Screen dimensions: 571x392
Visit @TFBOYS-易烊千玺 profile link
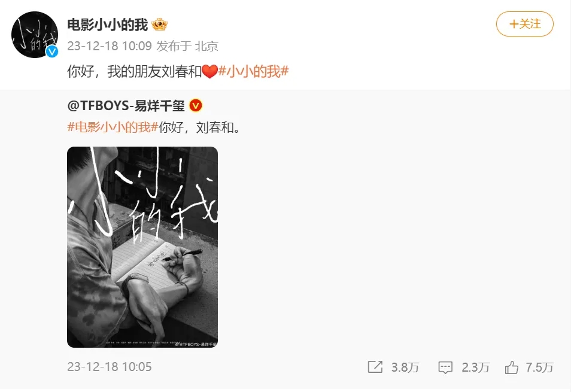tap(126, 105)
